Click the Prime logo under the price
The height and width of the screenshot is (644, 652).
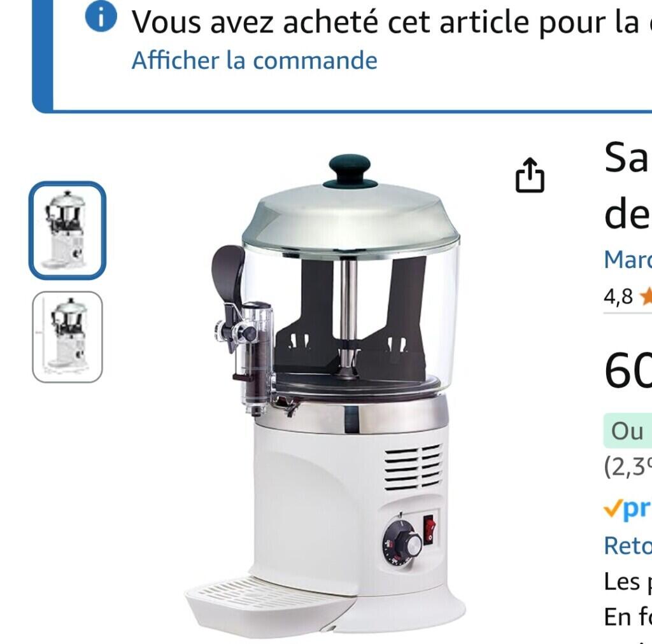coord(628,509)
